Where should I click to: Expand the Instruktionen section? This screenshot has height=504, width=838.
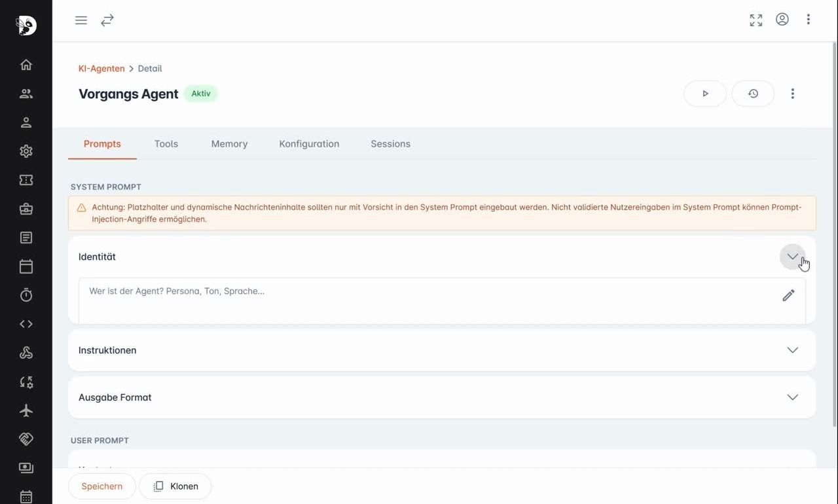[792, 350]
